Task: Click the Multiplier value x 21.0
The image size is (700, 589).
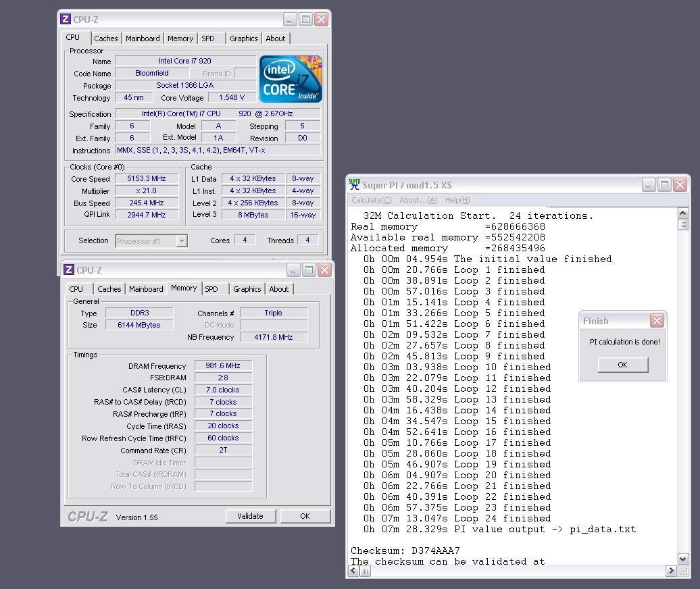Action: click(147, 191)
